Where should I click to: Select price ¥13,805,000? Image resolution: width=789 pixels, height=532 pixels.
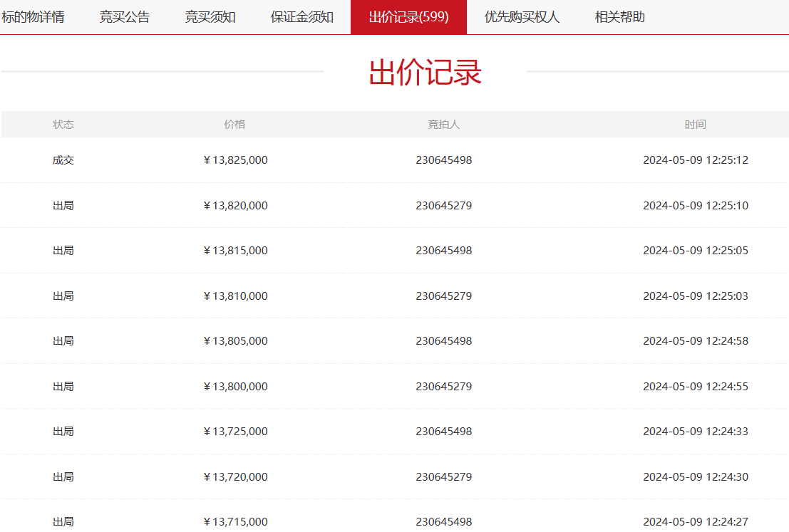pyautogui.click(x=235, y=341)
